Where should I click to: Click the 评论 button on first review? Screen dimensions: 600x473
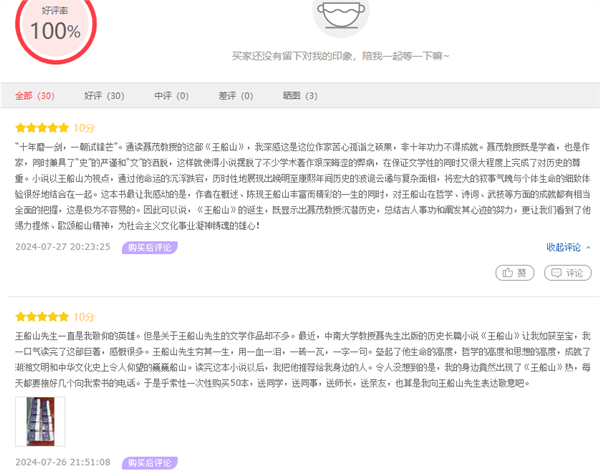pyautogui.click(x=568, y=273)
